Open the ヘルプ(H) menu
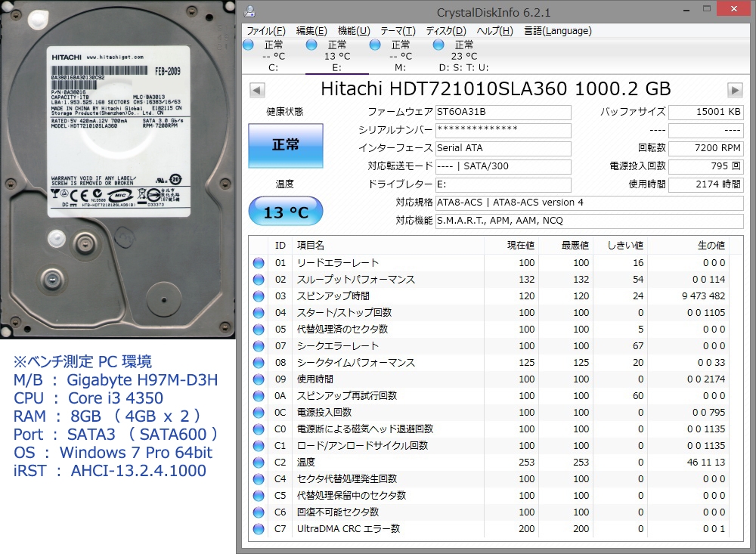Image resolution: width=756 pixels, height=554 pixels. point(494,31)
